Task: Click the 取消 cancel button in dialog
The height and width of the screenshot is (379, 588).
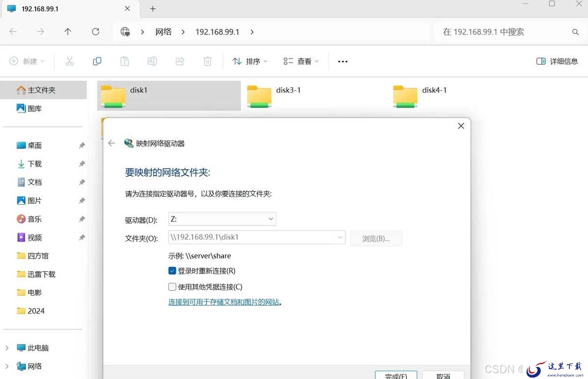Action: (443, 375)
